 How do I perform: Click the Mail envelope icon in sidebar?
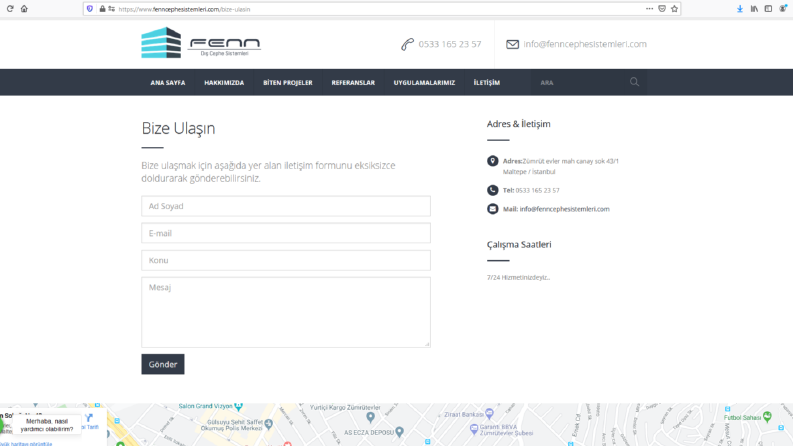tap(493, 209)
